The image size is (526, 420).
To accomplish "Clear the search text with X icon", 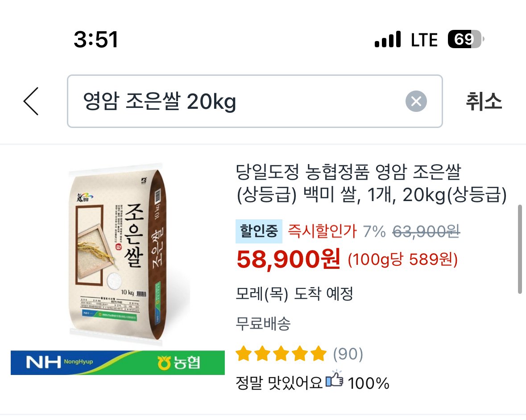I will 416,102.
